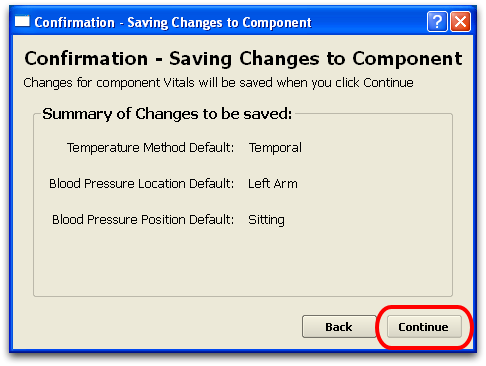Select the Temperature Method Default label
486x366 pixels.
point(150,148)
